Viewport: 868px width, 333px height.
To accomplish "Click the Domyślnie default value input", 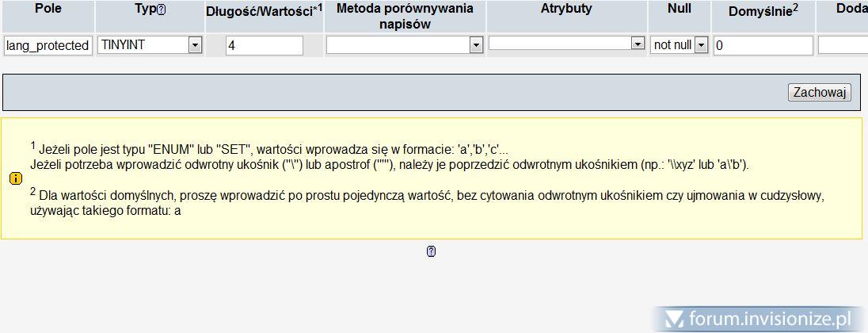I will (x=763, y=45).
